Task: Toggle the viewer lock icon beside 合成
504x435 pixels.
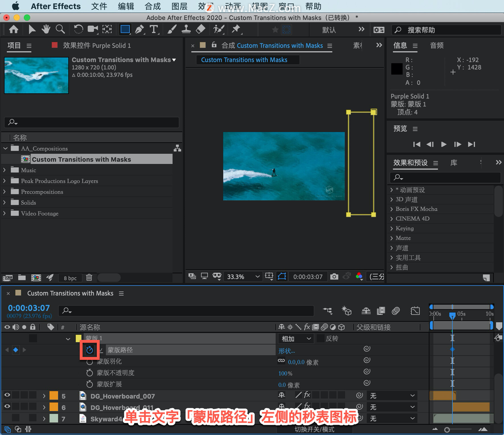Action: (x=214, y=45)
